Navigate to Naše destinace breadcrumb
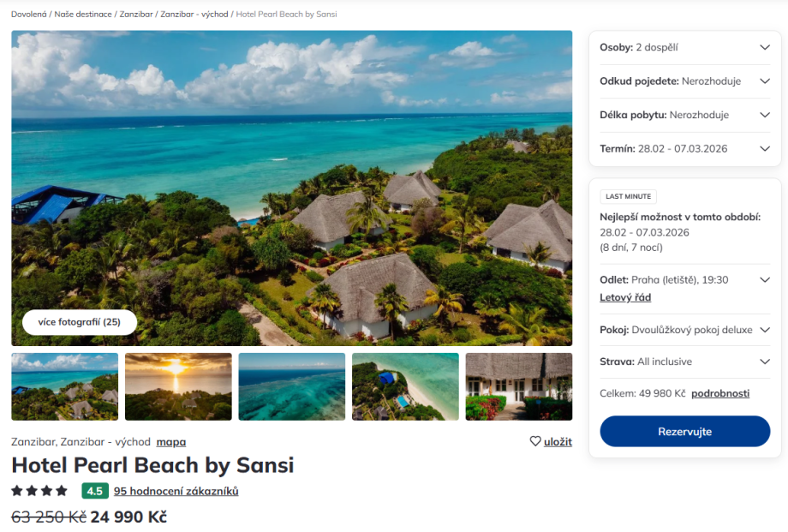 (x=83, y=15)
